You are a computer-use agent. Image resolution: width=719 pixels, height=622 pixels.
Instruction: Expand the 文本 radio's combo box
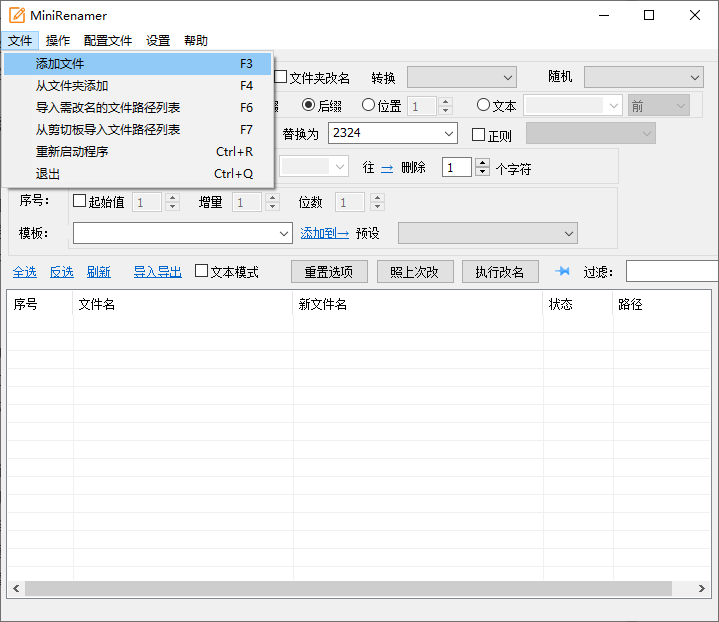click(x=573, y=106)
